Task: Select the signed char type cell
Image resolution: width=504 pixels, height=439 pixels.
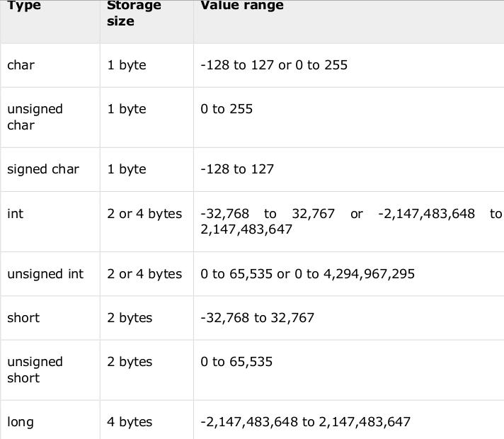Action: (x=50, y=169)
